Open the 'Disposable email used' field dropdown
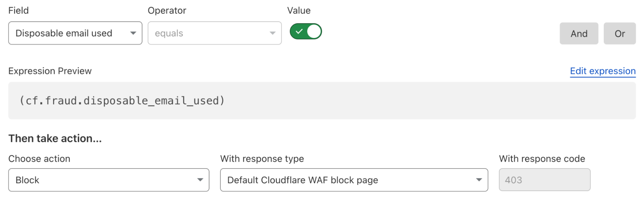644x199 pixels. [x=75, y=33]
